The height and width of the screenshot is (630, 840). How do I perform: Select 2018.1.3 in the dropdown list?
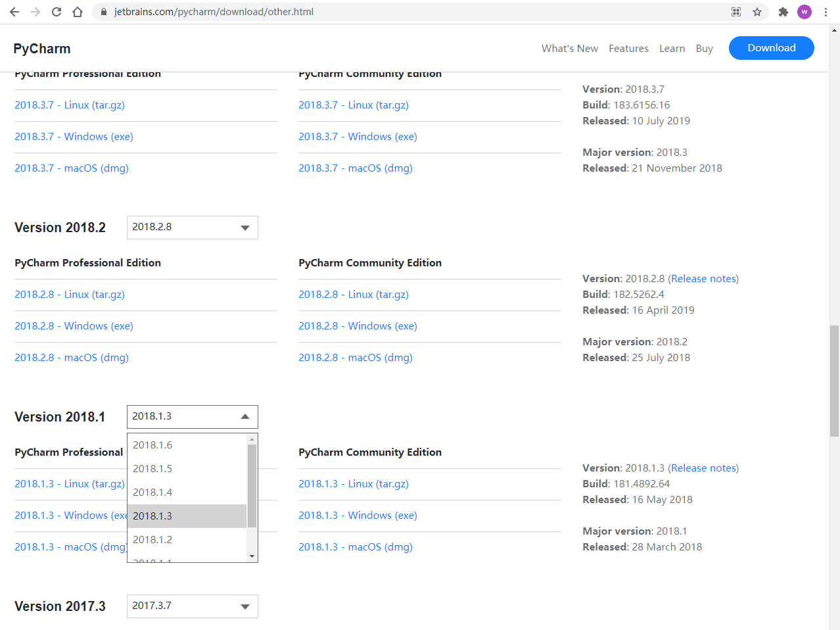[x=187, y=516]
